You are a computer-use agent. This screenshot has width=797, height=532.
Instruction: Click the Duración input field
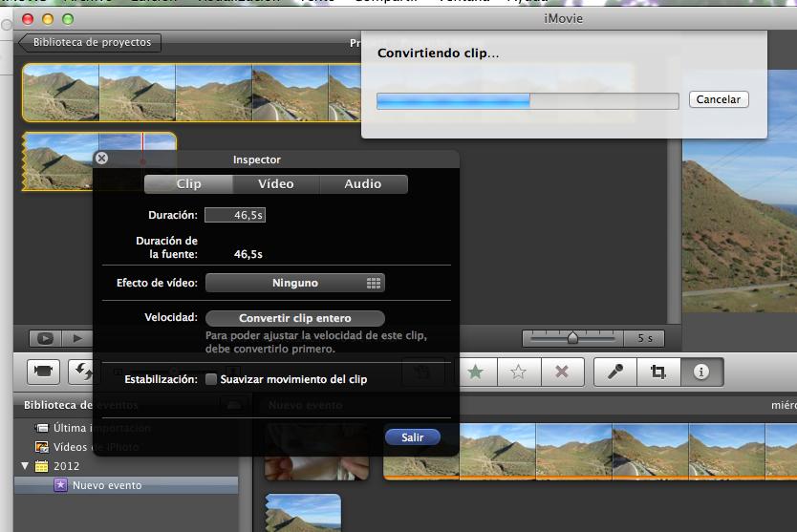tap(235, 215)
